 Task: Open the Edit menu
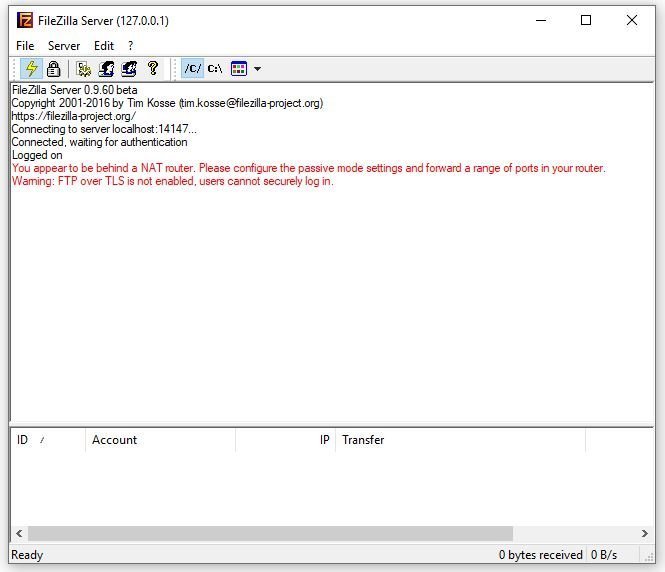104,46
